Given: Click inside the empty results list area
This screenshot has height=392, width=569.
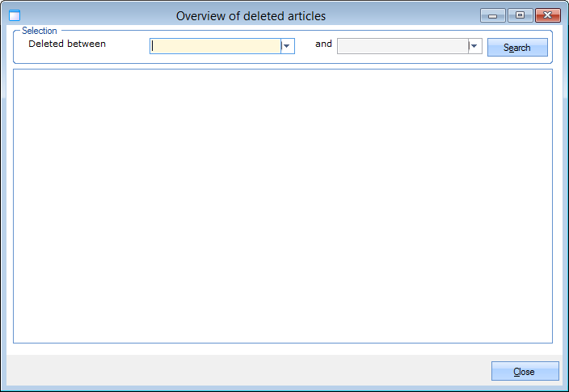Looking at the screenshot, I should click(x=283, y=206).
